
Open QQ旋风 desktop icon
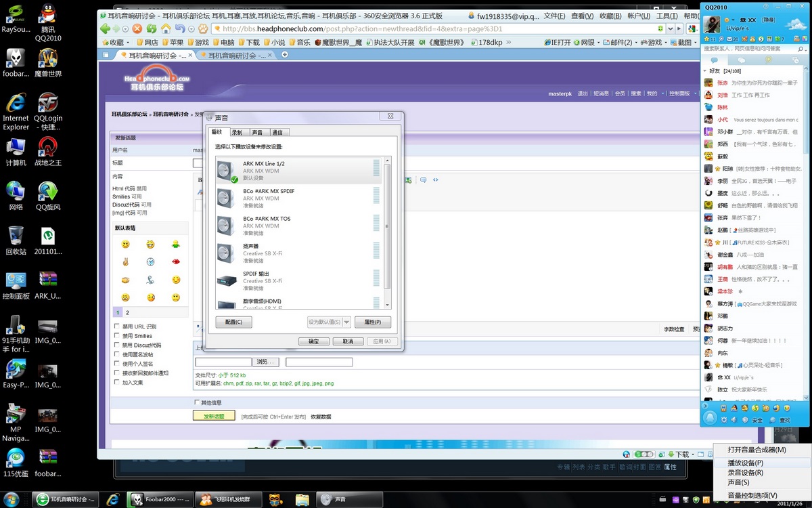click(47, 196)
